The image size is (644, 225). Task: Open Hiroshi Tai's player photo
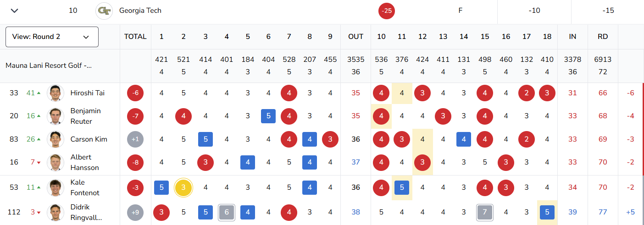[56, 93]
